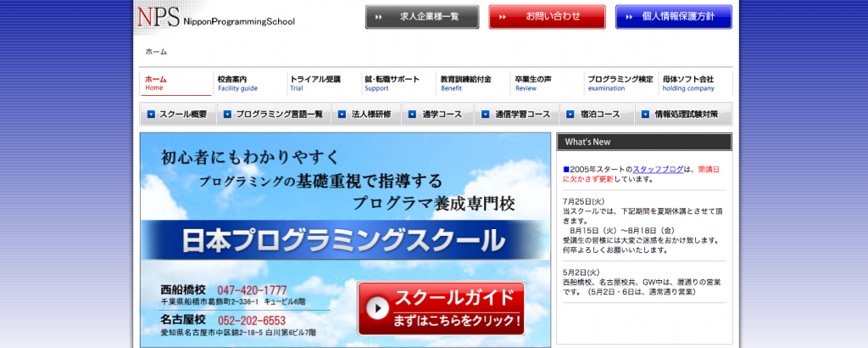Click the スクールガイド red banner button

tap(441, 309)
